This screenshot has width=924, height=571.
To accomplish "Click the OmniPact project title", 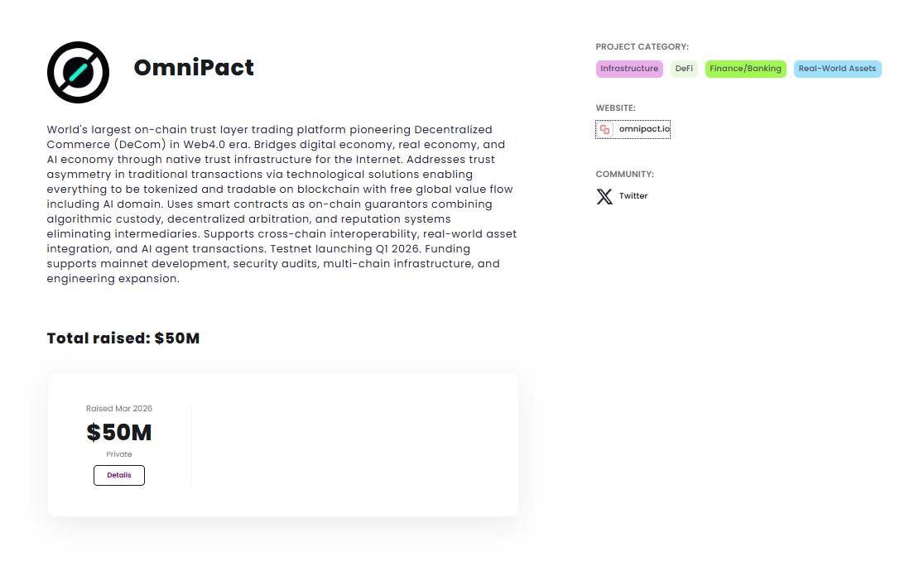I will (x=194, y=67).
